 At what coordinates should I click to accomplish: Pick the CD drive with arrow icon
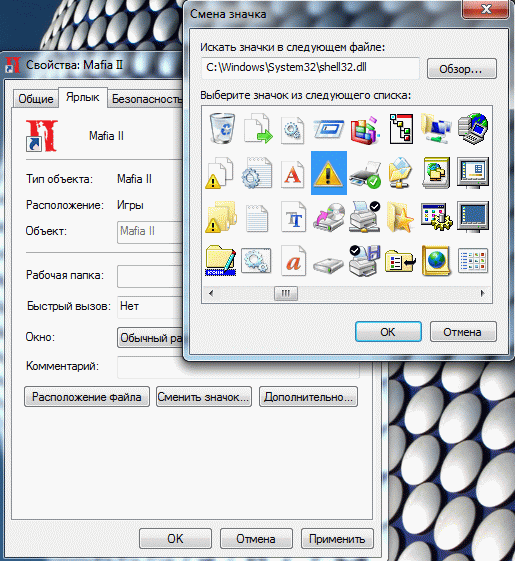pos(329,217)
